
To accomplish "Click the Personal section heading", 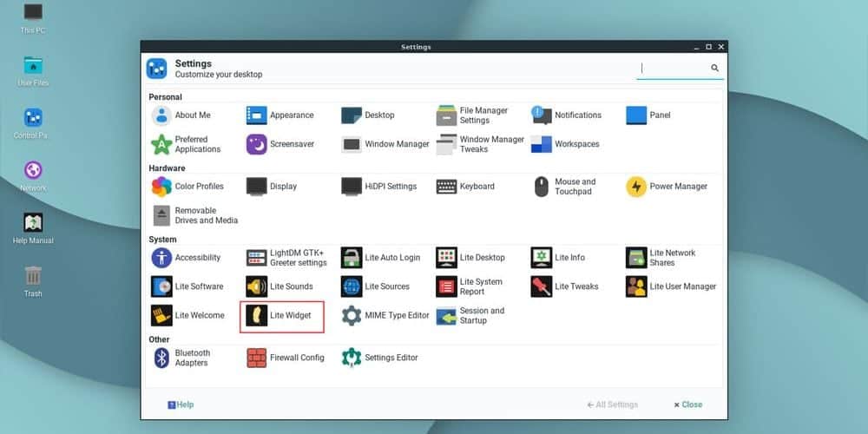I will 165,97.
